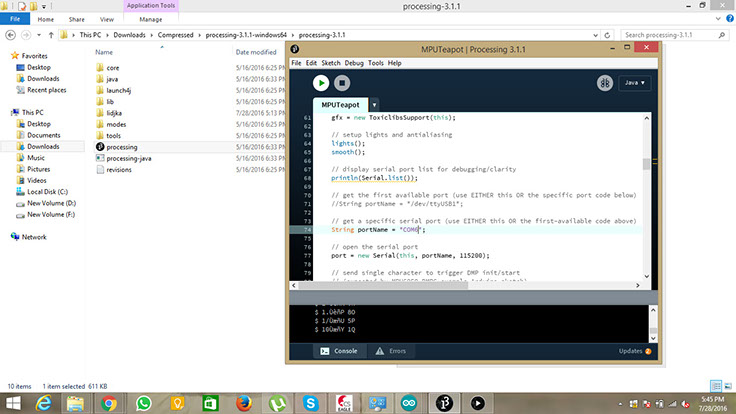
Task: Select the processing application file
Action: [x=122, y=147]
